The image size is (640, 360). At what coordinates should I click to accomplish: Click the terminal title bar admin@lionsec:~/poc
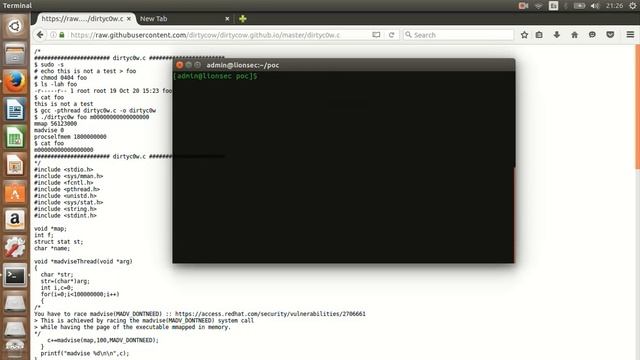tap(344, 65)
